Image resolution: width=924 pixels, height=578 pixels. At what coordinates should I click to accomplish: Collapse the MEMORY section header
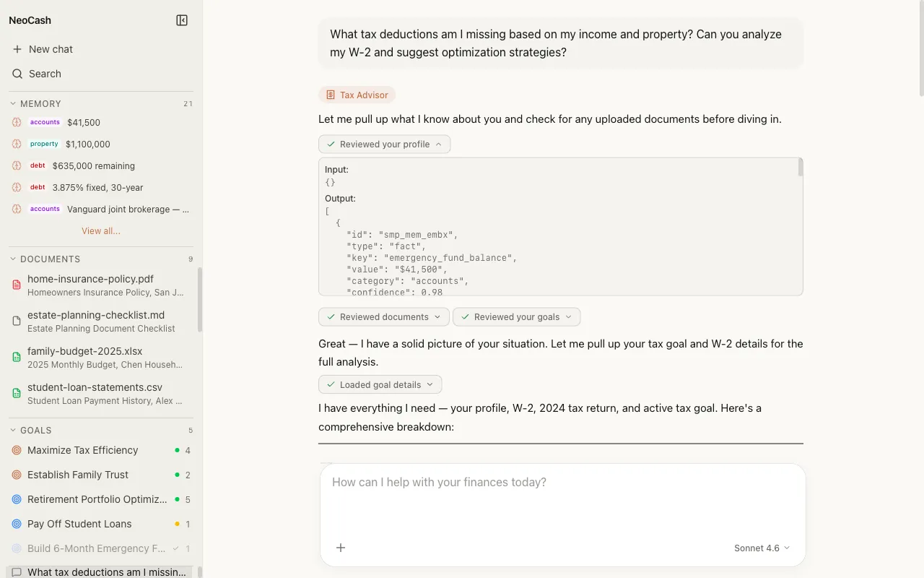coord(40,104)
